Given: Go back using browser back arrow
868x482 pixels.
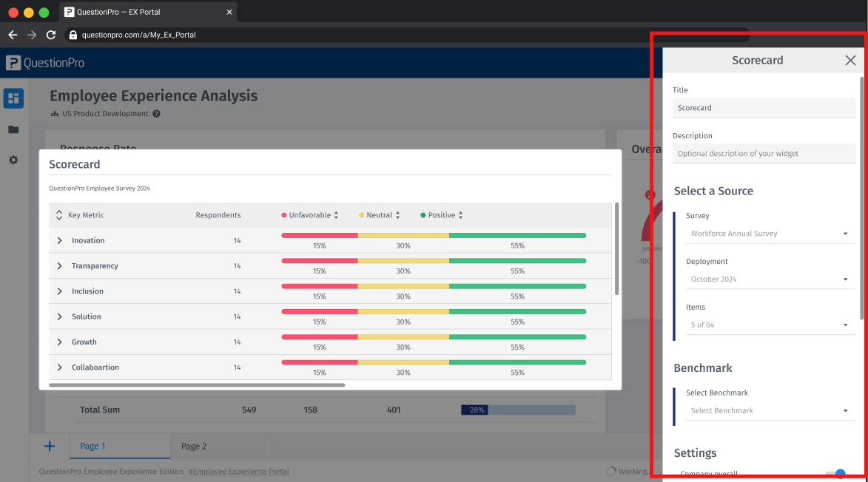Looking at the screenshot, I should tap(13, 35).
